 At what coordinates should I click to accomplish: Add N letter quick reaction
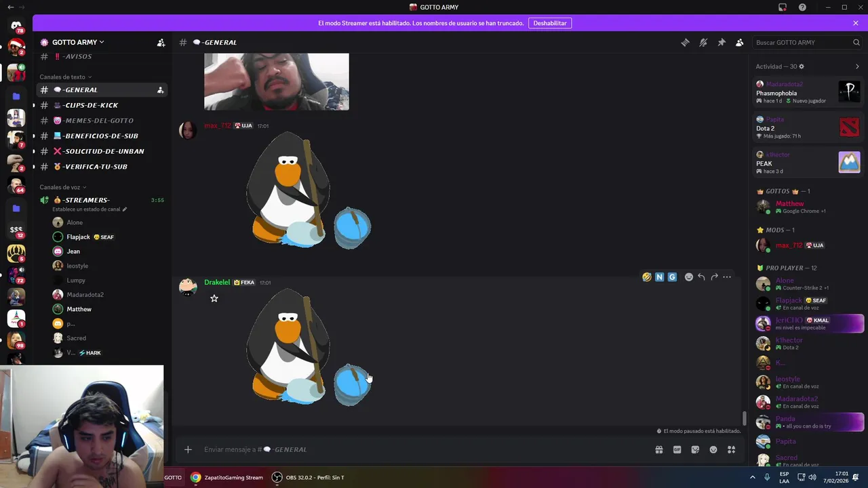[x=659, y=277]
